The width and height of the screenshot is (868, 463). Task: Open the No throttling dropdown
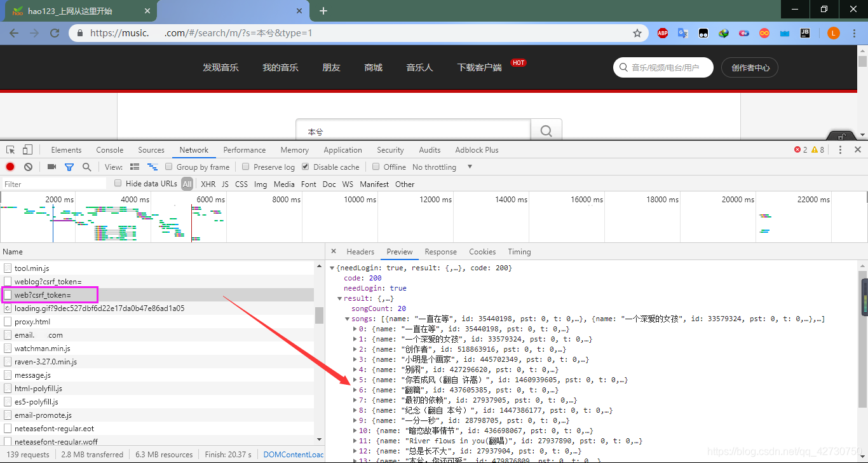click(x=443, y=167)
